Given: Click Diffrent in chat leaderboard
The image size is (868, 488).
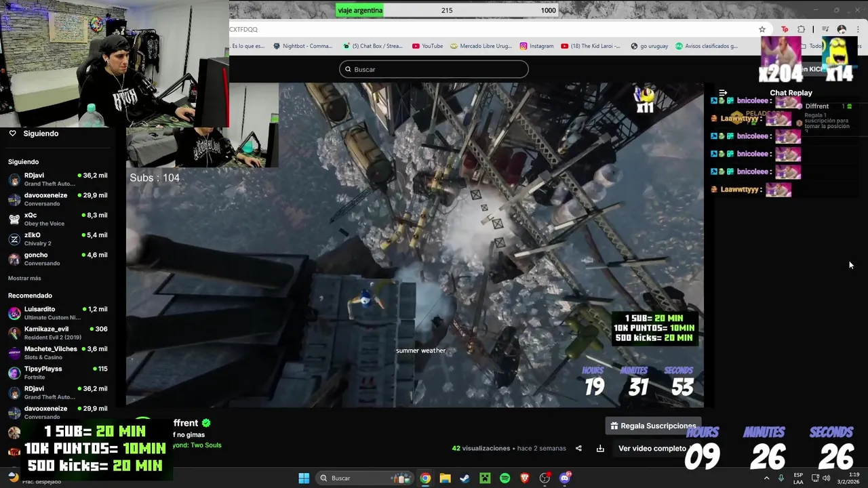Looking at the screenshot, I should (817, 106).
